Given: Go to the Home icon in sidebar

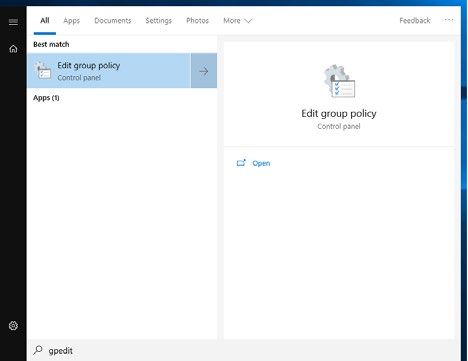Looking at the screenshot, I should pos(13,49).
